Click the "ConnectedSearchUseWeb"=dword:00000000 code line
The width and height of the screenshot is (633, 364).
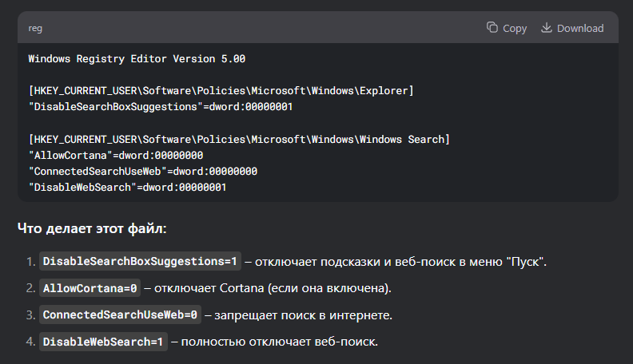[142, 172]
